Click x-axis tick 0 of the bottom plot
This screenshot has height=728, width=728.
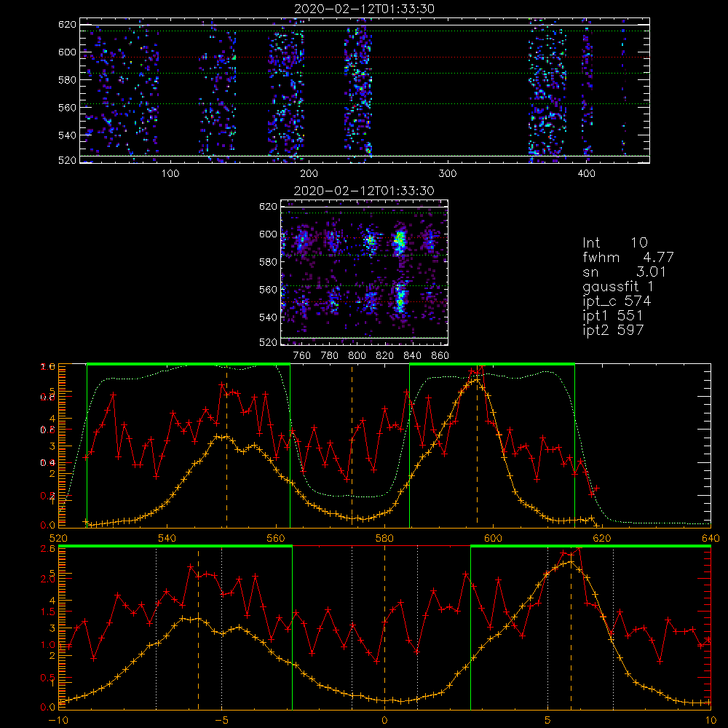pos(384,721)
